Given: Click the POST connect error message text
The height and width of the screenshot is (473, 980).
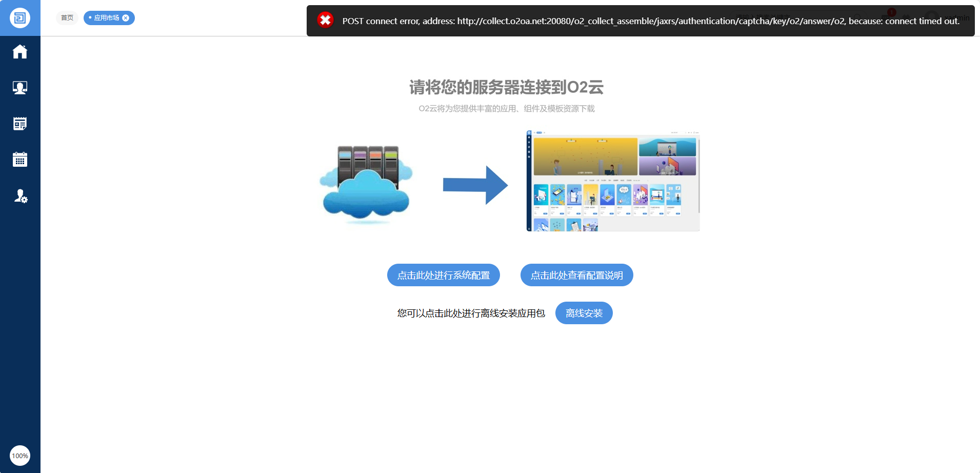Looking at the screenshot, I should (x=651, y=21).
